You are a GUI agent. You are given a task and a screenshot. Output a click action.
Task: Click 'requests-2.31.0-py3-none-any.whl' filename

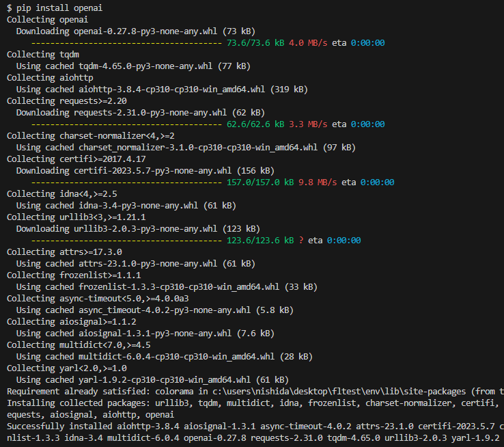click(150, 113)
